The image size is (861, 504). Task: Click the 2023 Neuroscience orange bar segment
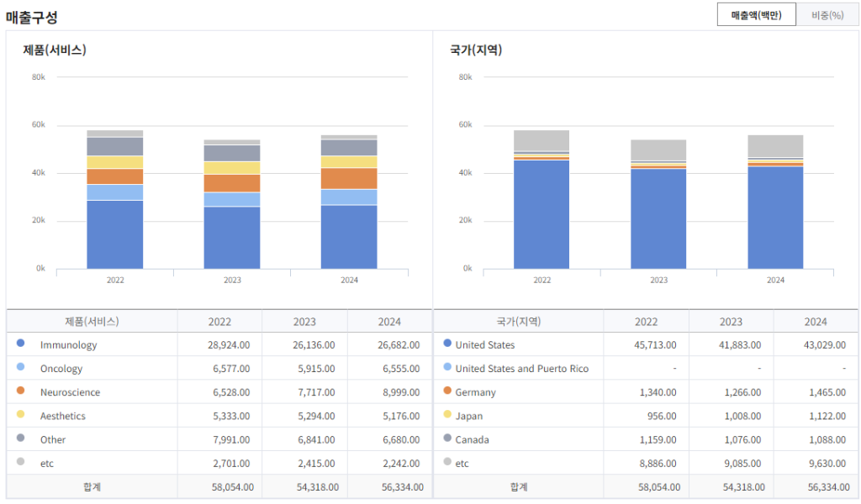point(232,183)
